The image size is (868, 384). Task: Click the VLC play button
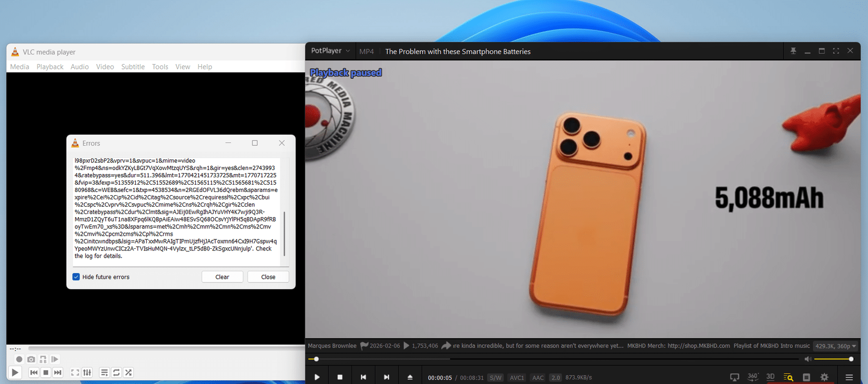point(15,372)
